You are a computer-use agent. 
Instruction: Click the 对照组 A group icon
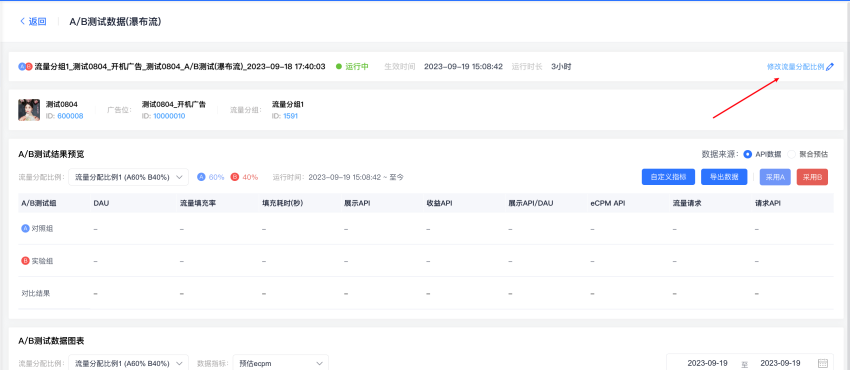point(25,229)
